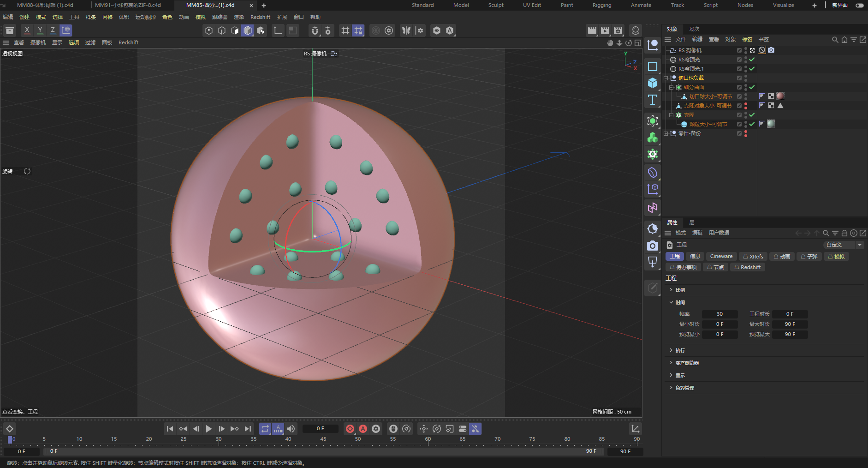The height and width of the screenshot is (468, 868).
Task: Click 最大时长 field showing 90 F
Action: click(790, 324)
